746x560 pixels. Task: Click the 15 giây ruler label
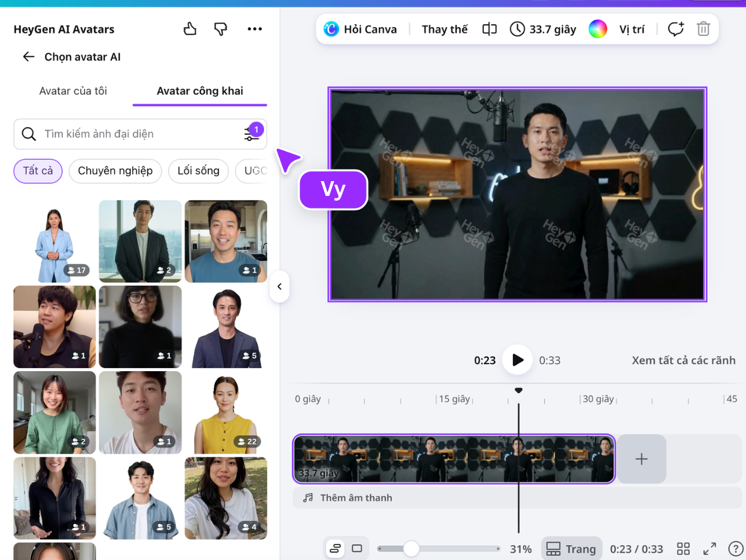pyautogui.click(x=454, y=399)
